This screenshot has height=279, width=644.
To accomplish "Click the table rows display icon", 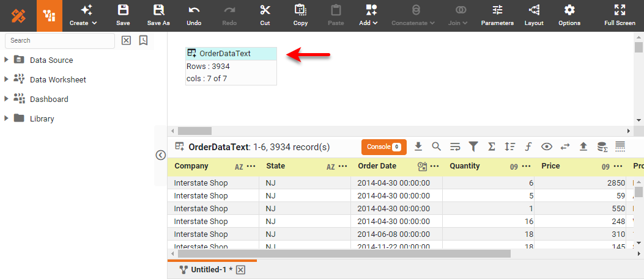I will [x=620, y=147].
